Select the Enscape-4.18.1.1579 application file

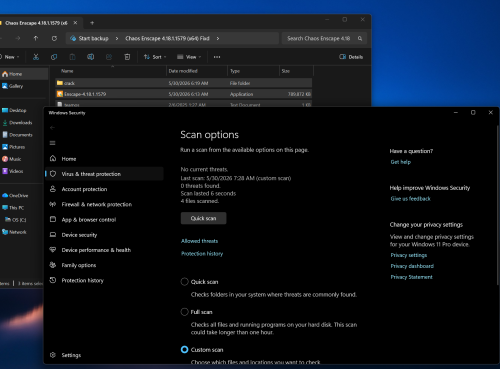coord(184,94)
